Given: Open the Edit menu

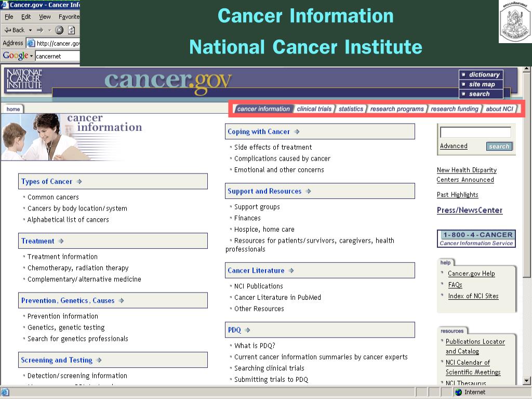Looking at the screenshot, I should point(26,17).
